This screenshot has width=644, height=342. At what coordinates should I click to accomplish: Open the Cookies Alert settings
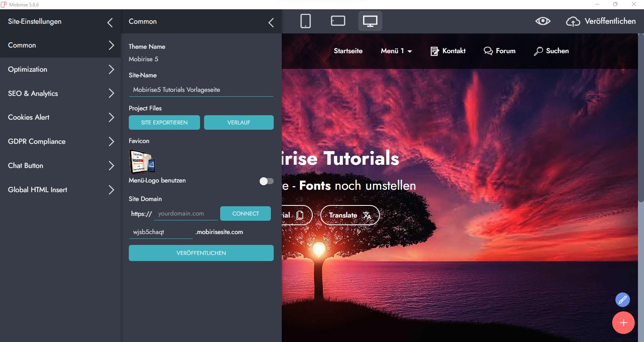click(60, 117)
